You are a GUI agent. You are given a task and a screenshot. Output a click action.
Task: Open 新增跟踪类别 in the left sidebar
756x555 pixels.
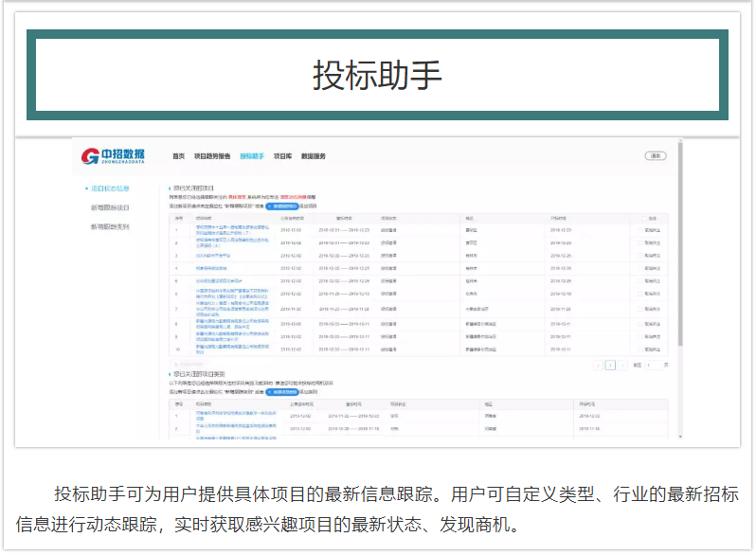point(110,227)
